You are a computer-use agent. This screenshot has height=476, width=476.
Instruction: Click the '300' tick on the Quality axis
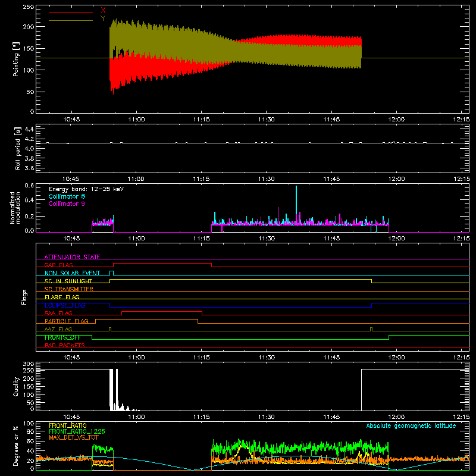(29, 364)
